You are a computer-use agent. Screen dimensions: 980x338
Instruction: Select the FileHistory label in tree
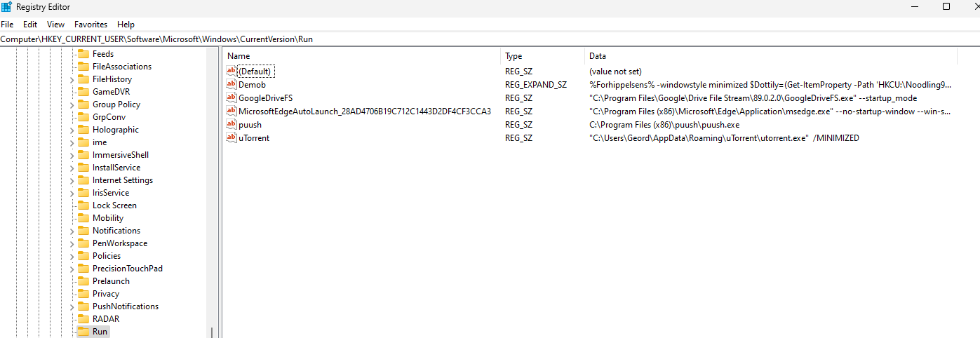[x=112, y=79]
